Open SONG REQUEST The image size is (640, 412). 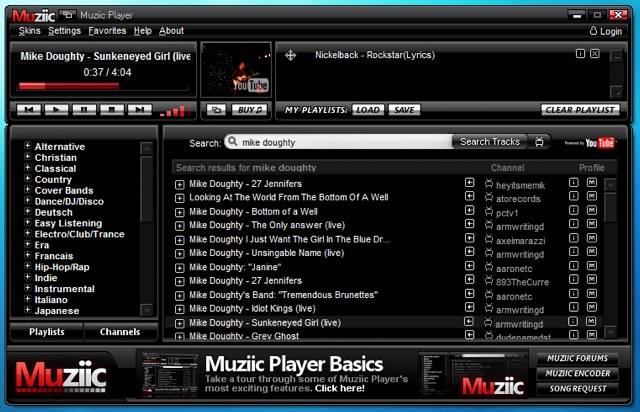point(577,389)
